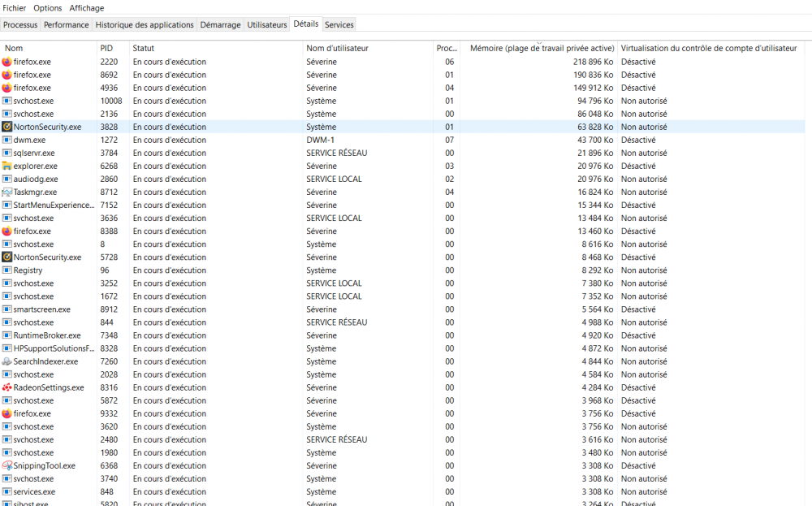This screenshot has width=812, height=506.
Task: Select the SearchIndexer.exe magnifier icon
Action: click(7, 361)
